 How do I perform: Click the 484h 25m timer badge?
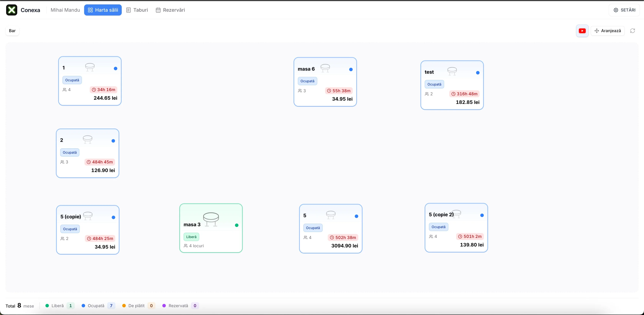[x=100, y=238]
